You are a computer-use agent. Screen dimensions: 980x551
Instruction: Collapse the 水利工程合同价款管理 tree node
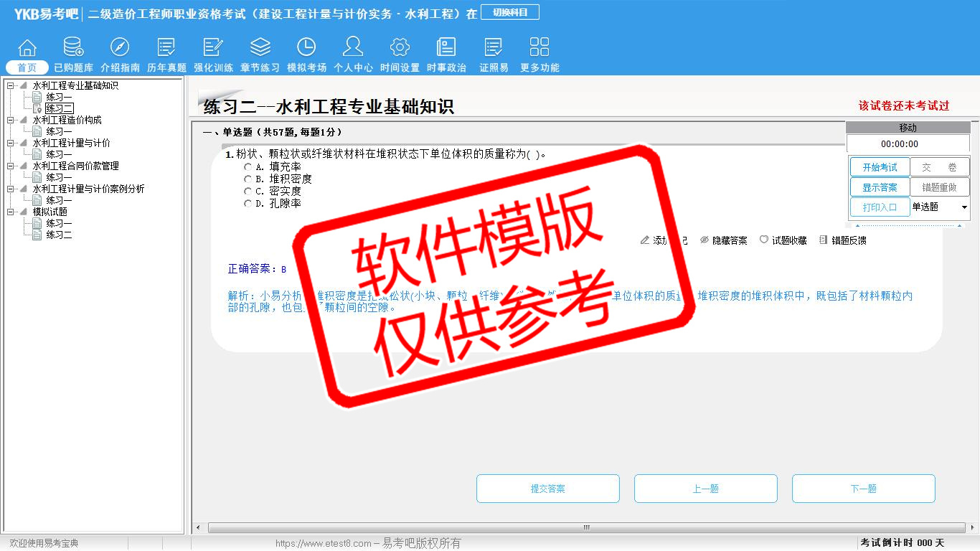click(x=11, y=166)
